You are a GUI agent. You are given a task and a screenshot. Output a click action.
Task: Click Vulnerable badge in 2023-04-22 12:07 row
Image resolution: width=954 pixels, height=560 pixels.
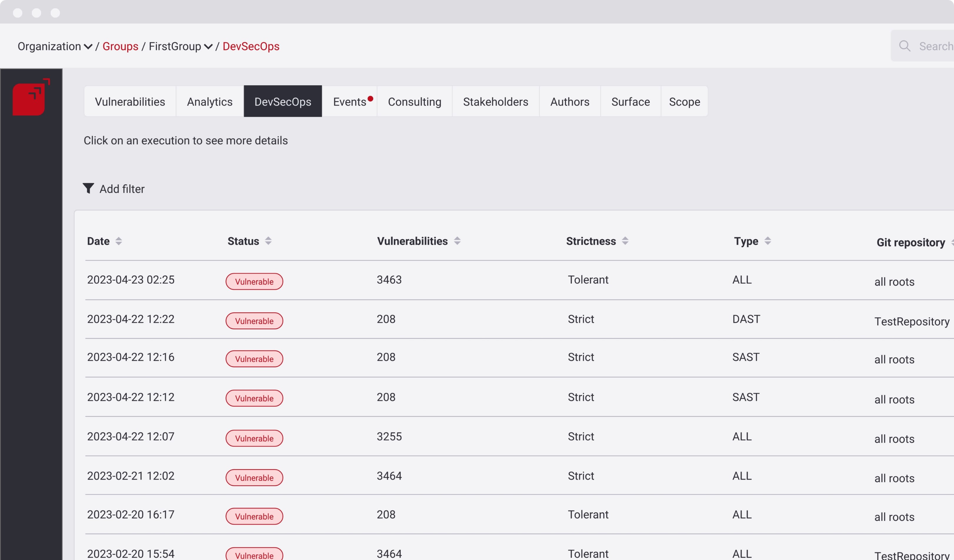point(254,438)
